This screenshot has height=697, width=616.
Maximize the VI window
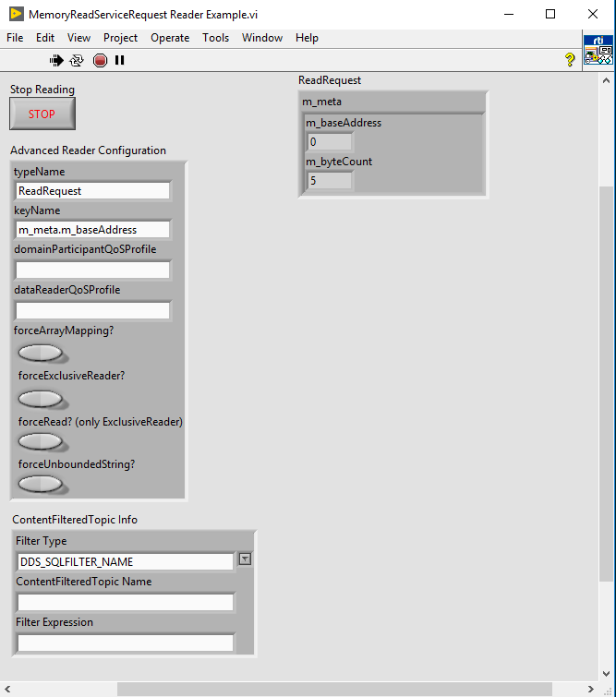click(x=550, y=14)
